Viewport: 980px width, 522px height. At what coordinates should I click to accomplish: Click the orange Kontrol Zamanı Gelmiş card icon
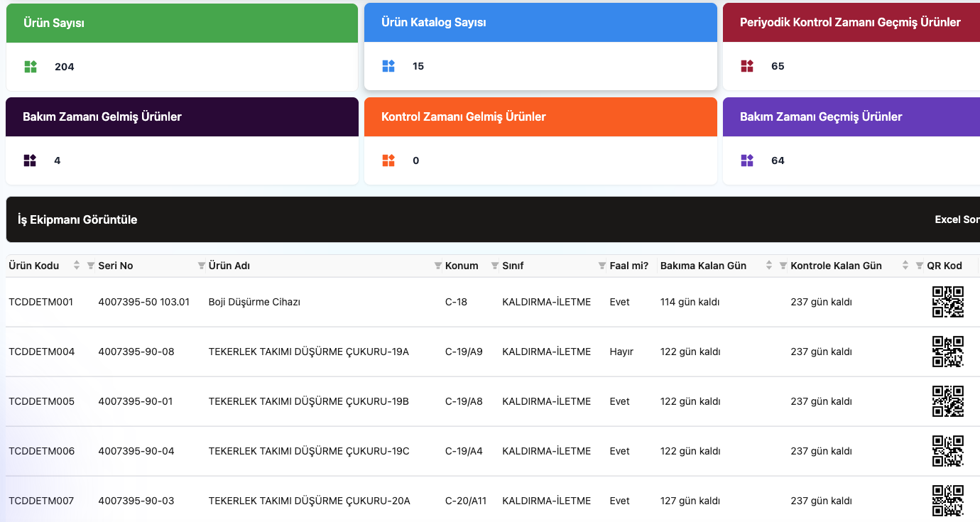click(388, 161)
